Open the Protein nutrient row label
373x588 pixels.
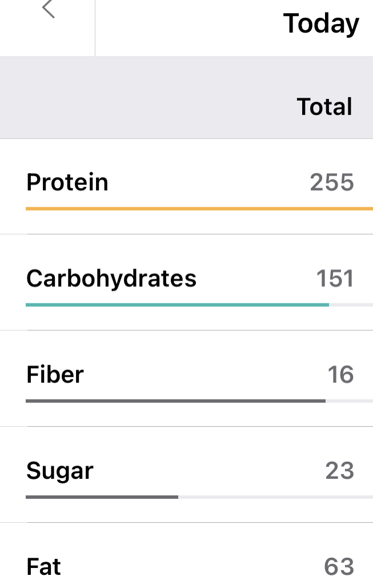(x=67, y=182)
